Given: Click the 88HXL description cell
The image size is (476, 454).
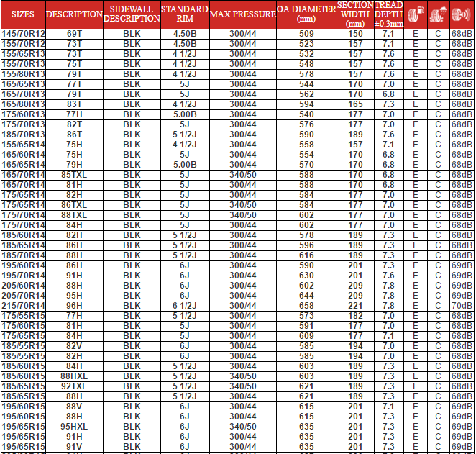Looking at the screenshot, I should coord(74,376).
